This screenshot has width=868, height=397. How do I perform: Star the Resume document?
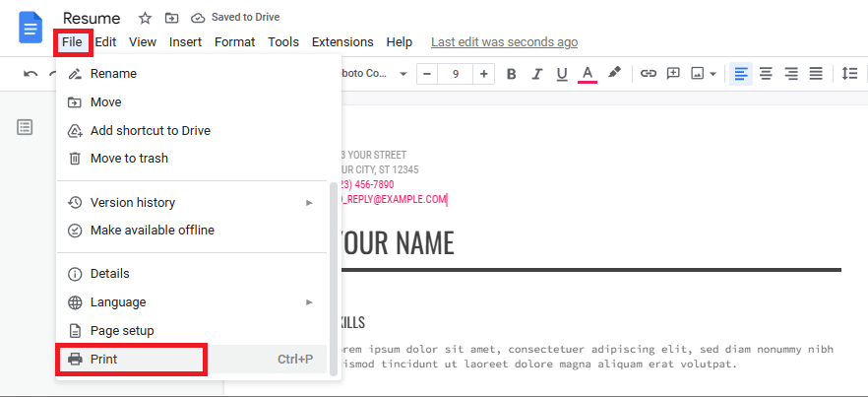tap(145, 19)
